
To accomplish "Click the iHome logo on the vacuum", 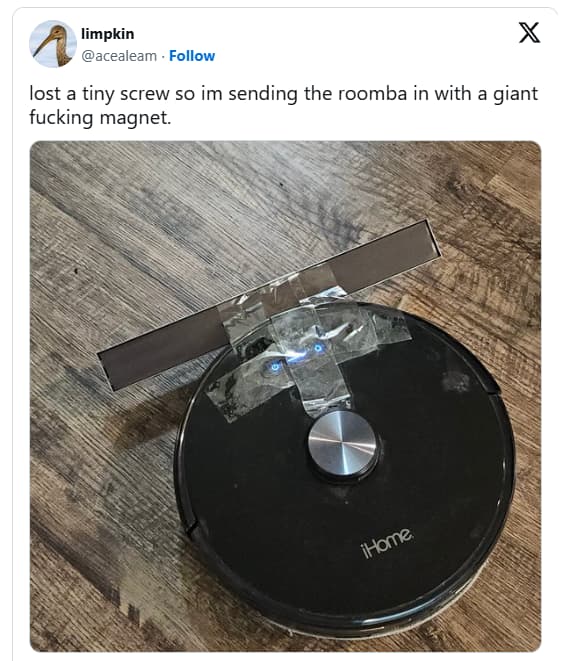I will click(387, 543).
